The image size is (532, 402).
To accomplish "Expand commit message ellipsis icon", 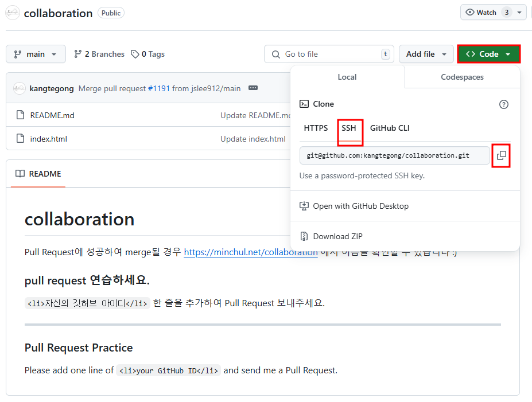I will (x=253, y=88).
